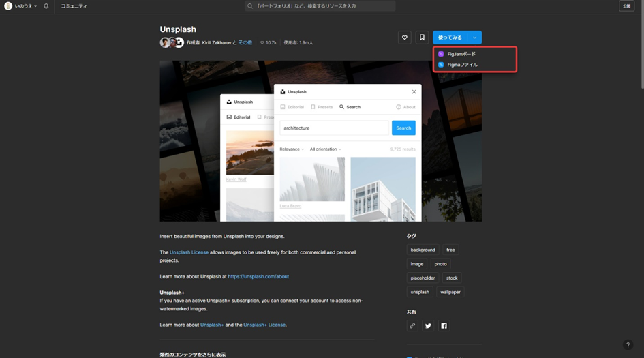Click the creator avatars beside Kirill Zakharov
This screenshot has width=644, height=358.
point(172,42)
